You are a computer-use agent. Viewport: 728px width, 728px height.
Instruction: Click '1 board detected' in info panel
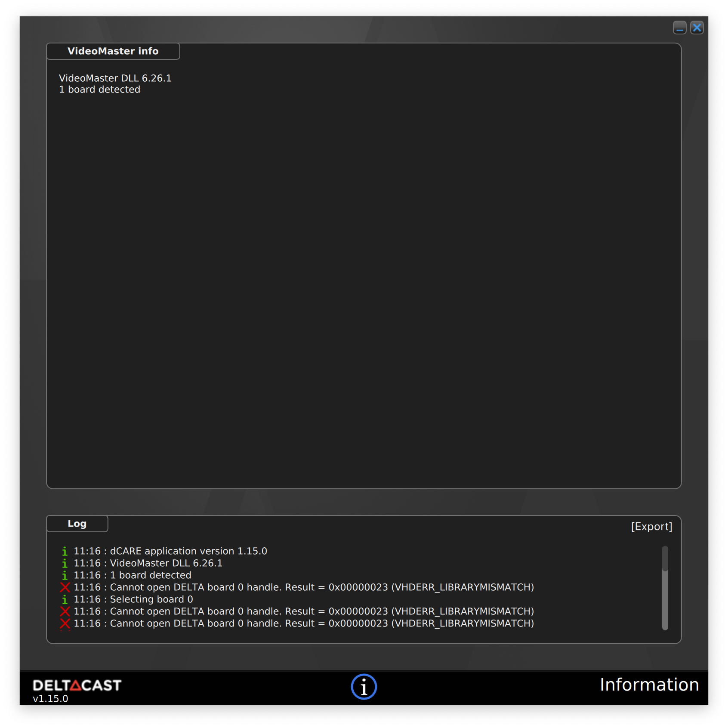coord(99,89)
